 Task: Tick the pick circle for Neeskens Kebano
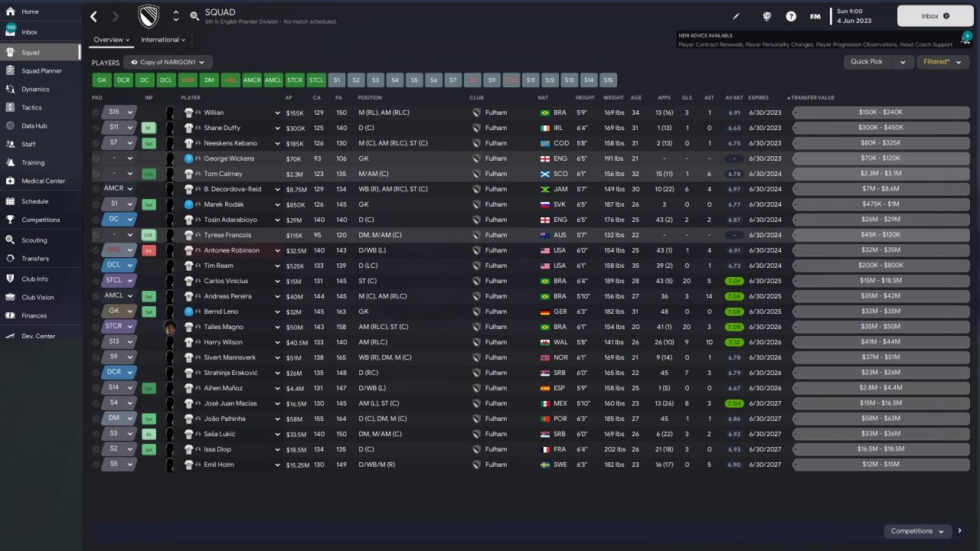click(96, 143)
